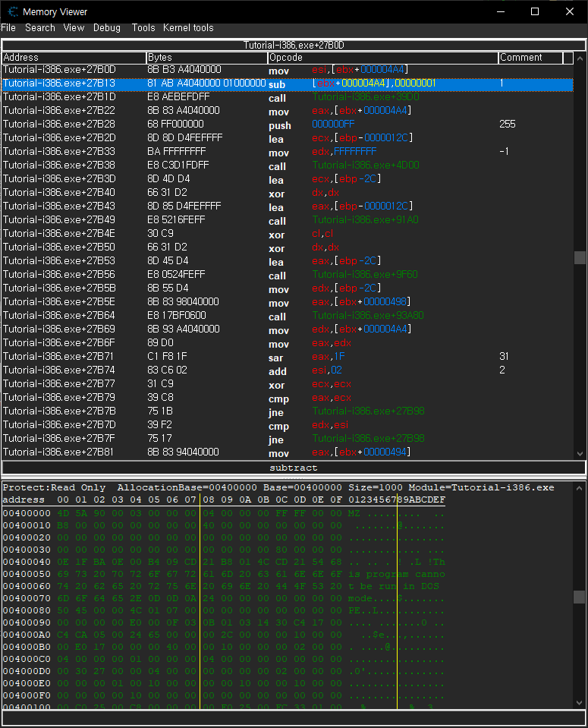Click call target Tutorial-i386.exe+9F60
Image resolution: width=588 pixels, height=728 pixels.
[x=365, y=275]
